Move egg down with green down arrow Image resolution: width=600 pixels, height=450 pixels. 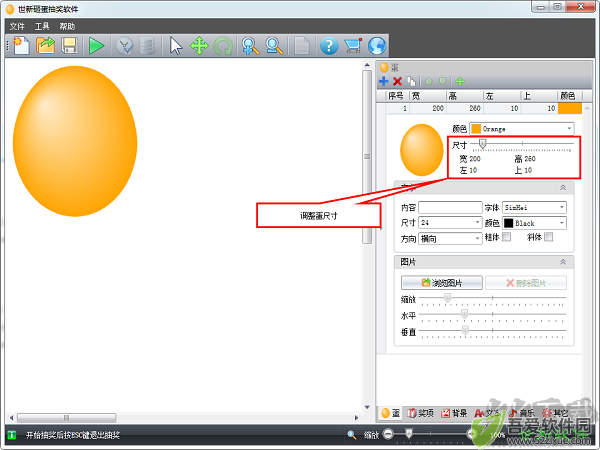[442, 81]
